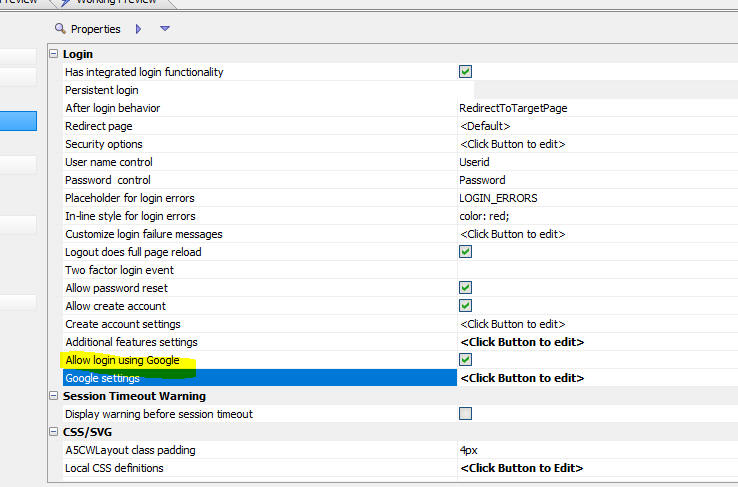
Task: Select the Local CSS definitions label
Action: (114, 468)
